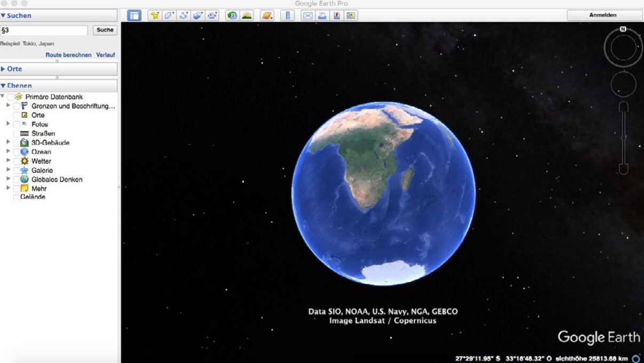Check the Orte layer checkbox

(x=17, y=115)
